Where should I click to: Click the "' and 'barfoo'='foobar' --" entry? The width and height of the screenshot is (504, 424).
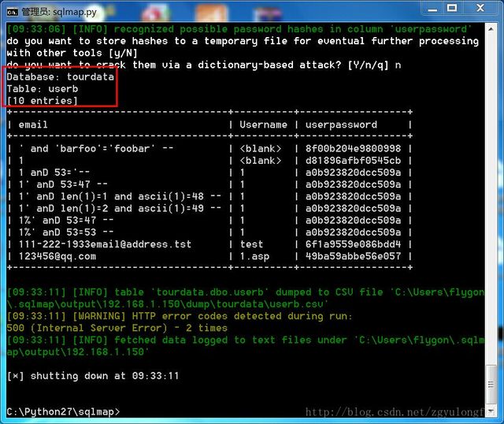(x=96, y=148)
